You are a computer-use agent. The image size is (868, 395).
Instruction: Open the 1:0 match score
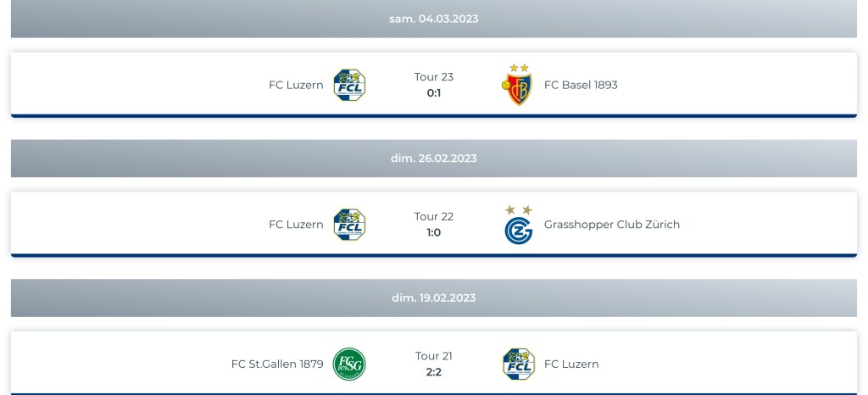pyautogui.click(x=434, y=232)
